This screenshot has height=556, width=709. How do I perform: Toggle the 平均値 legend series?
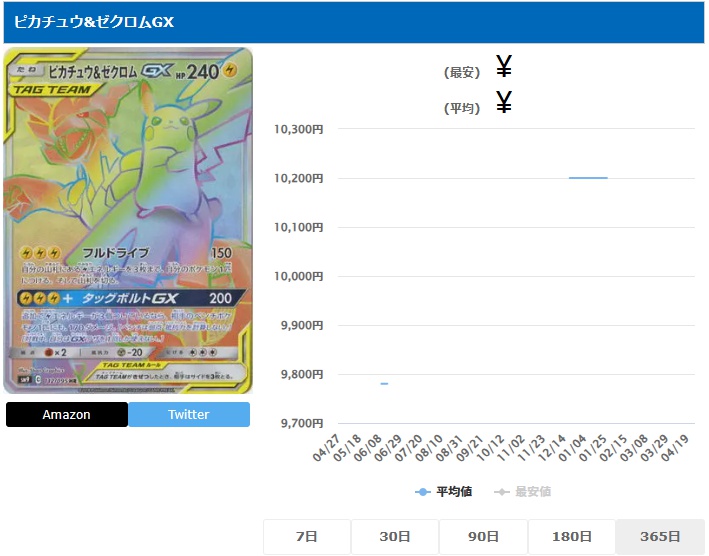coord(444,491)
